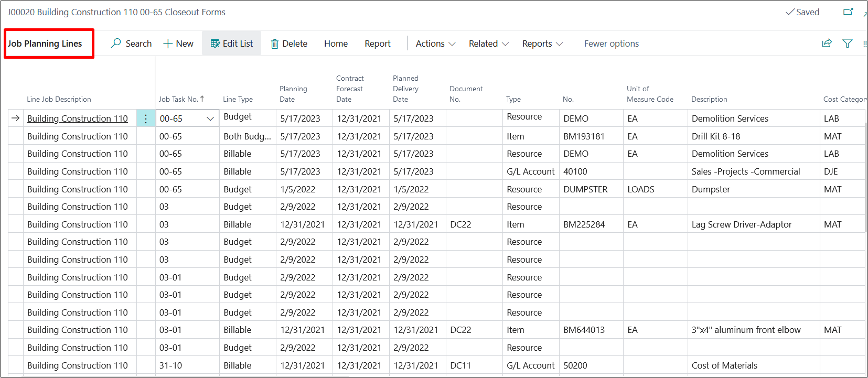Viewport: 868px width, 378px height.
Task: Click the DUMPSTER resource No. cell
Action: tap(585, 189)
